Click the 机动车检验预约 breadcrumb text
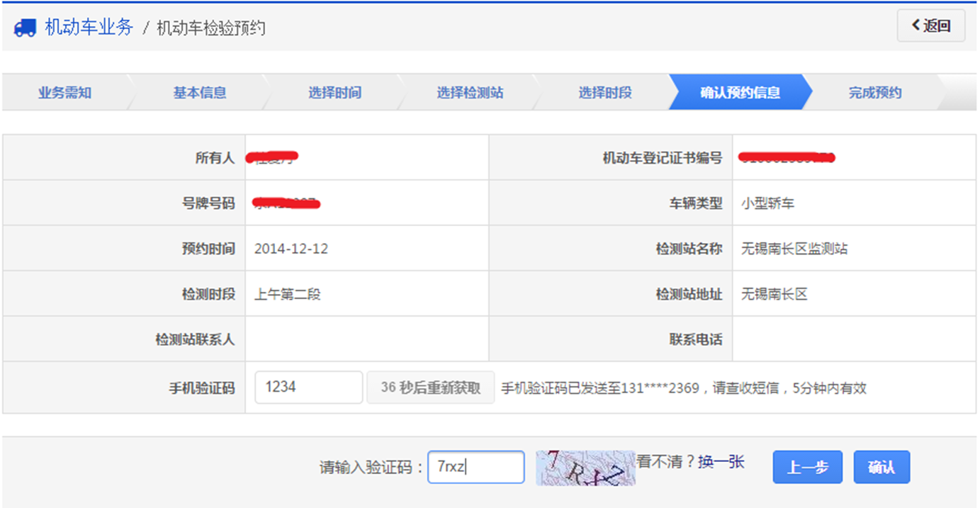The height and width of the screenshot is (508, 980). pyautogui.click(x=210, y=28)
